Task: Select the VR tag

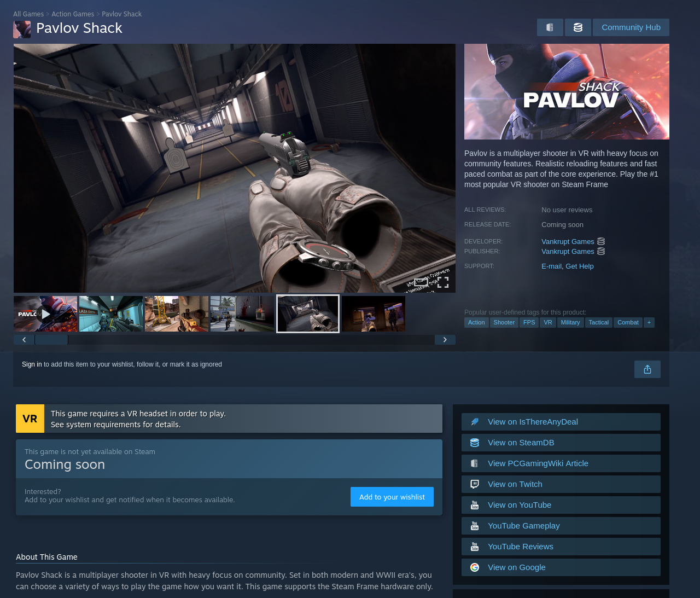Action: pos(548,322)
